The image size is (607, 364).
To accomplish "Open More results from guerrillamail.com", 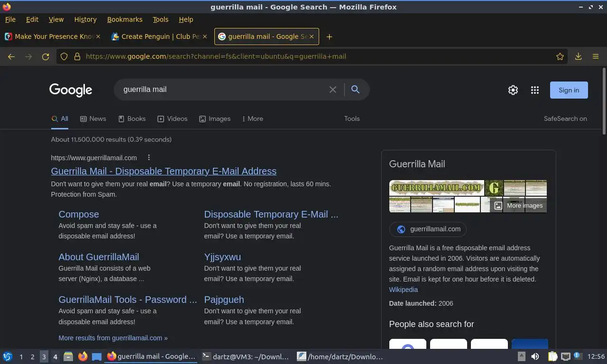I will tap(113, 338).
